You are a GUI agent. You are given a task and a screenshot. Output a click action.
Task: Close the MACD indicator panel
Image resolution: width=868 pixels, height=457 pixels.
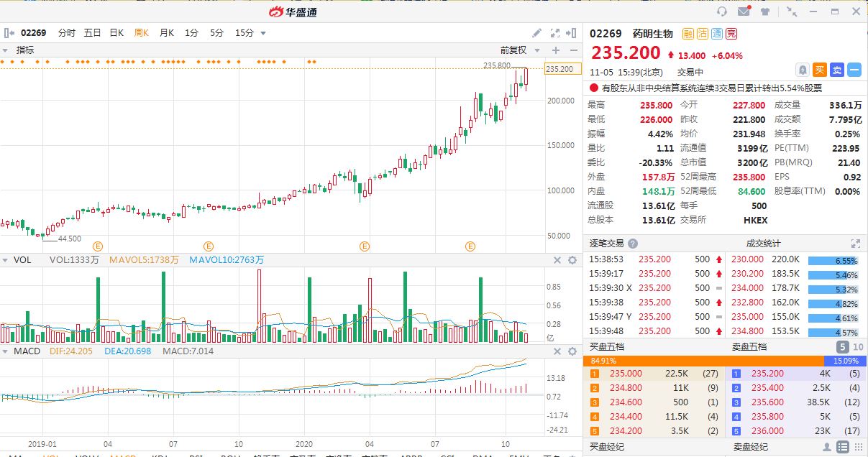pos(557,351)
